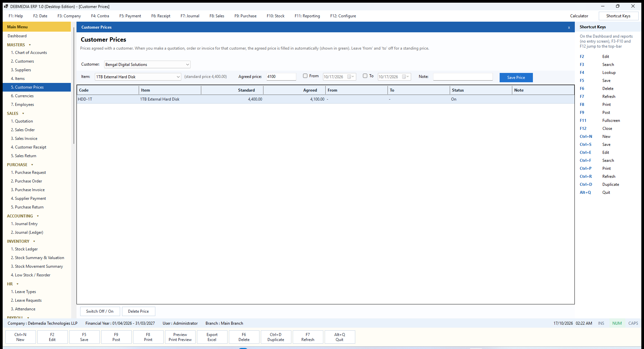644x349 pixels.
Task: Open the F12: Configure menu
Action: [x=343, y=16]
